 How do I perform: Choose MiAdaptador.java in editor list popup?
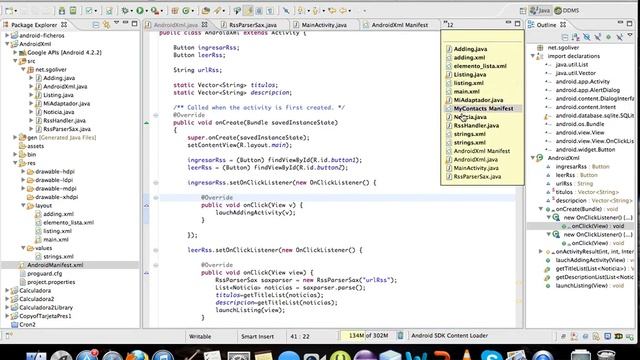coord(478,100)
